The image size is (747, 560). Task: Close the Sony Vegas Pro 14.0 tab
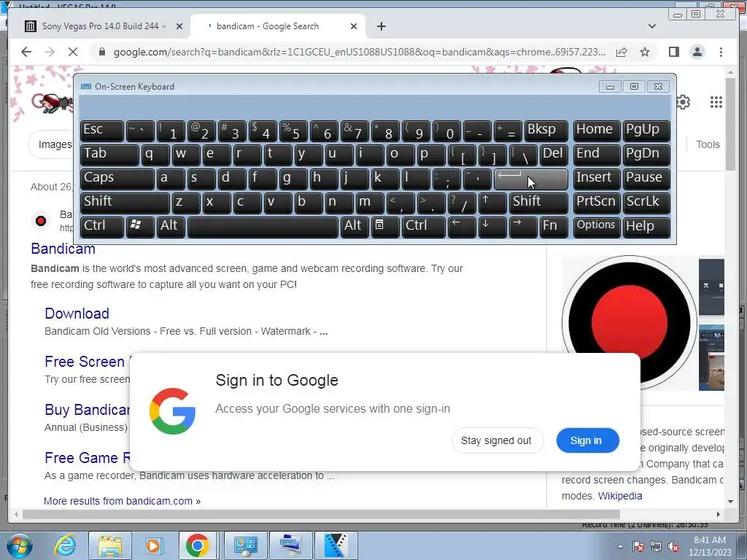(179, 27)
